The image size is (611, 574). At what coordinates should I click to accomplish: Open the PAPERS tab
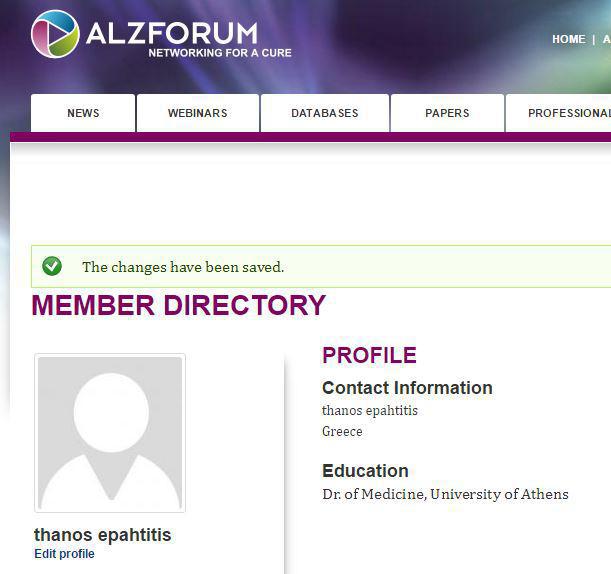coord(447,113)
